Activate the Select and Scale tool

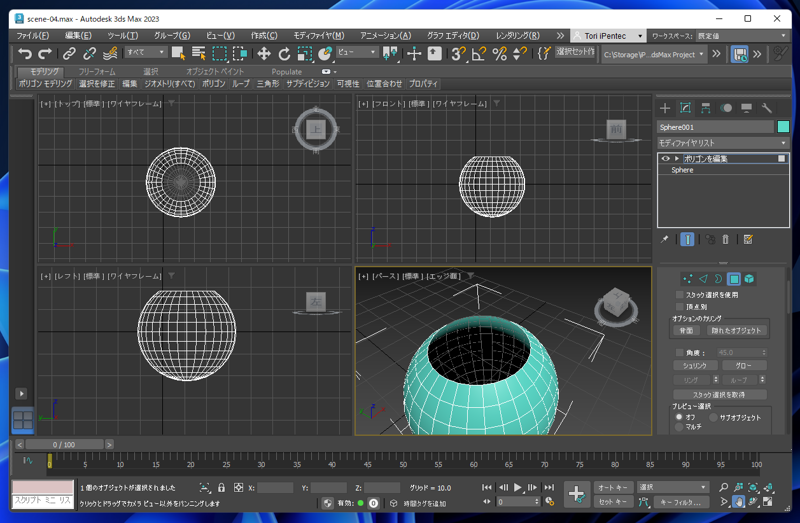coord(305,53)
